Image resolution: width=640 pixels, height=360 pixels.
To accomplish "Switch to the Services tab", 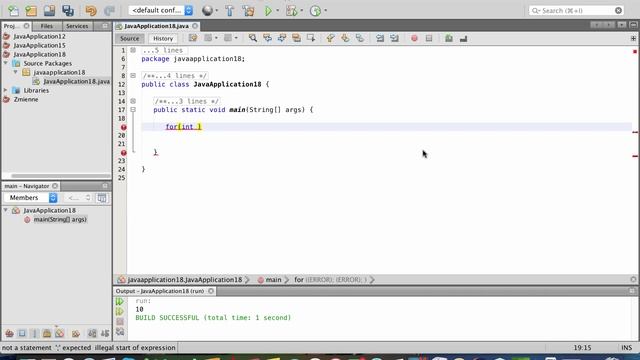I will coord(77,26).
